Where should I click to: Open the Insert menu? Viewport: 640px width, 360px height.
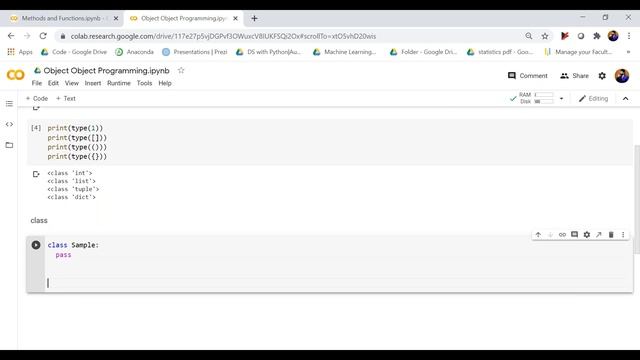click(x=93, y=83)
